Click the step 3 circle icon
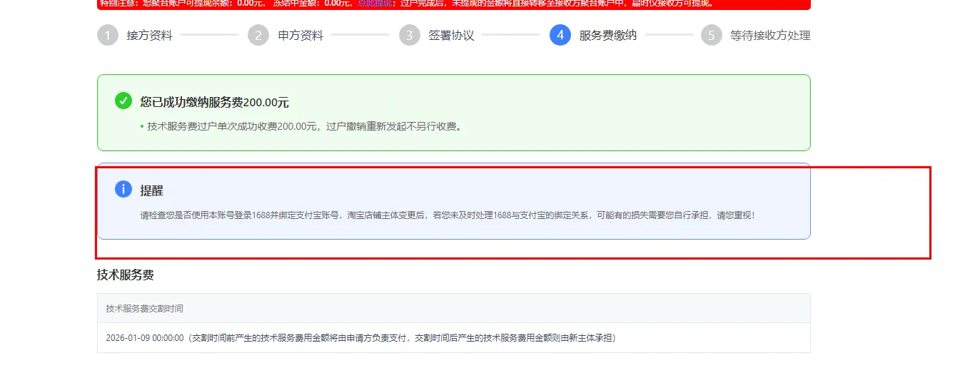The image size is (980, 368). point(410,35)
